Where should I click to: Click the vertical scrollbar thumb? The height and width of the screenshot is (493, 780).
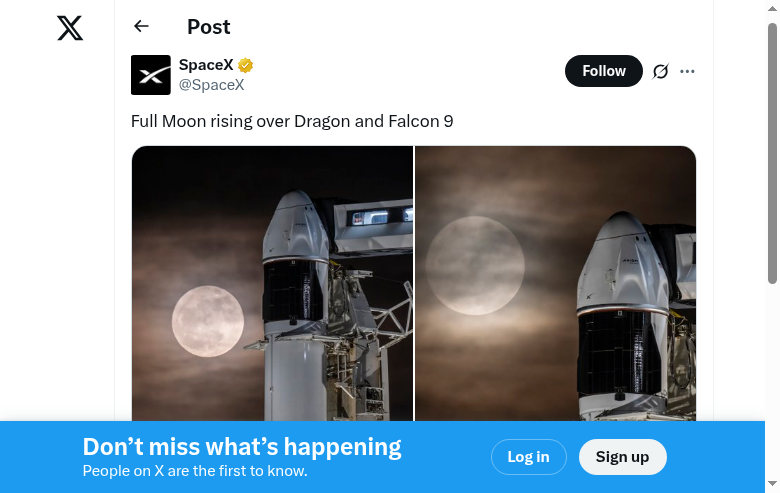(x=772, y=150)
